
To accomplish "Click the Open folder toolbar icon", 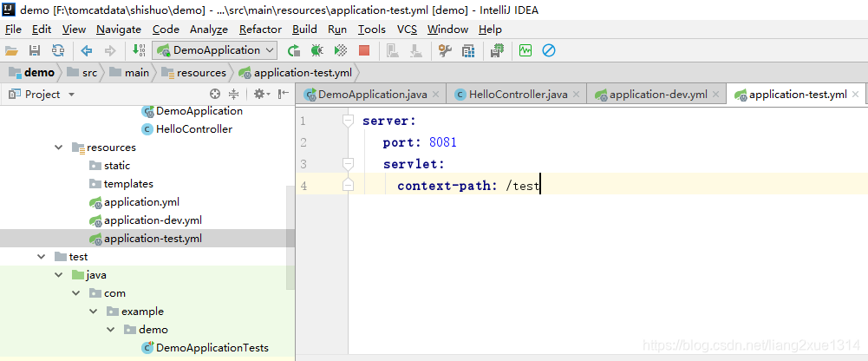I will pos(11,51).
